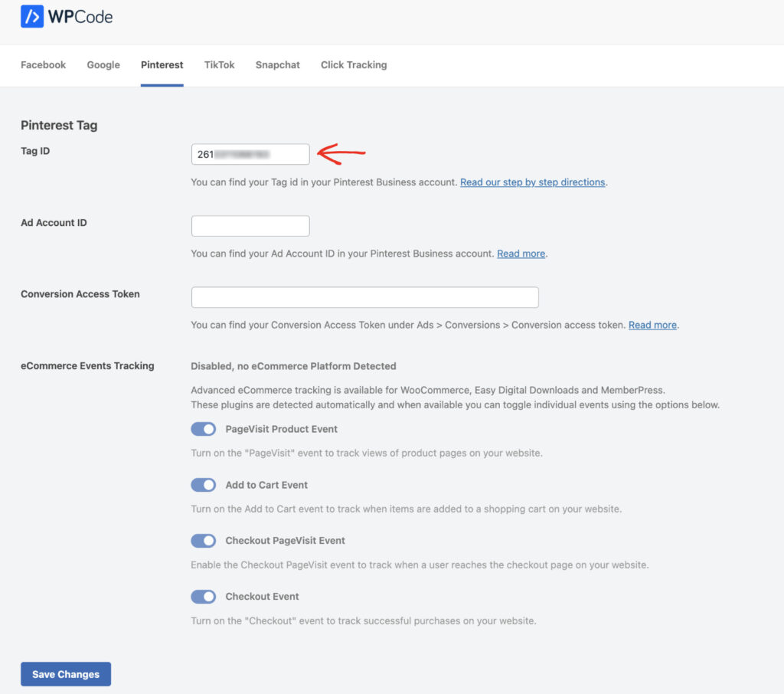Disable the Checkout Event toggle

(x=203, y=596)
